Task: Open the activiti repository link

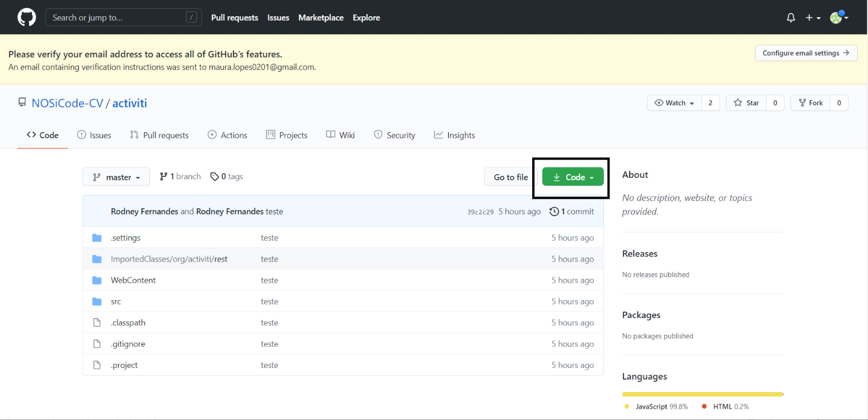Action: click(130, 103)
